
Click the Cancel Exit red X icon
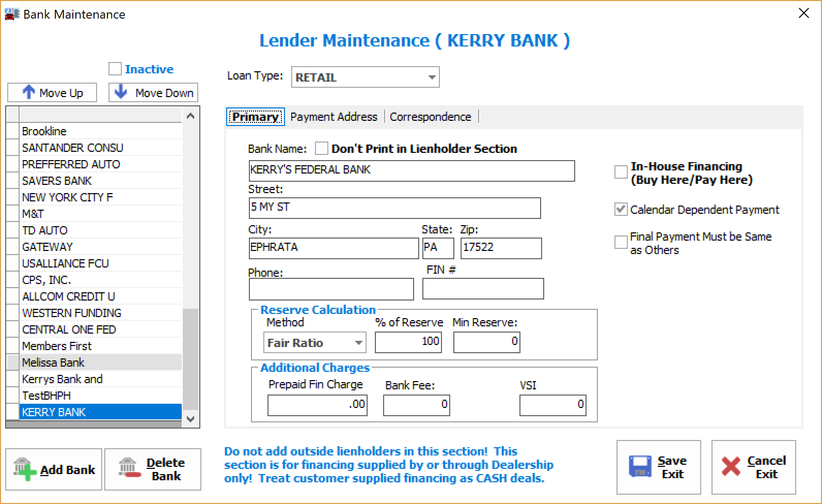[x=731, y=467]
